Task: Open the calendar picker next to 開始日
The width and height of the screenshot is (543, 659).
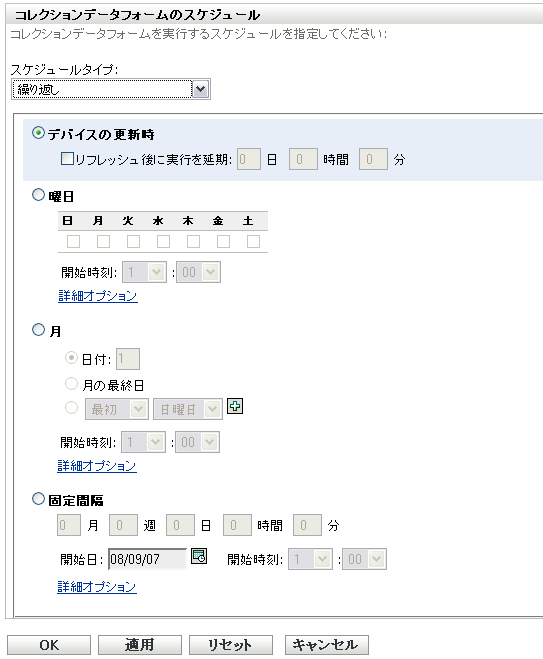Action: 199,556
